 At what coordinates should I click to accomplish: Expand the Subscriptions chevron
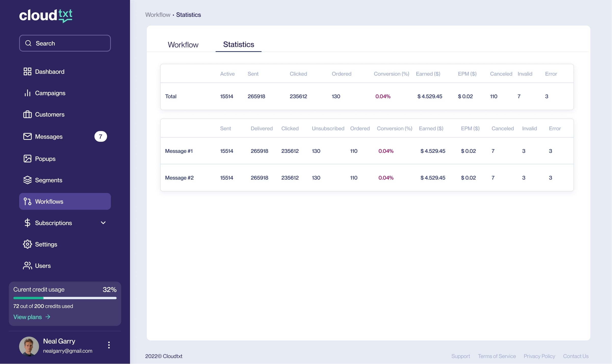pos(103,223)
